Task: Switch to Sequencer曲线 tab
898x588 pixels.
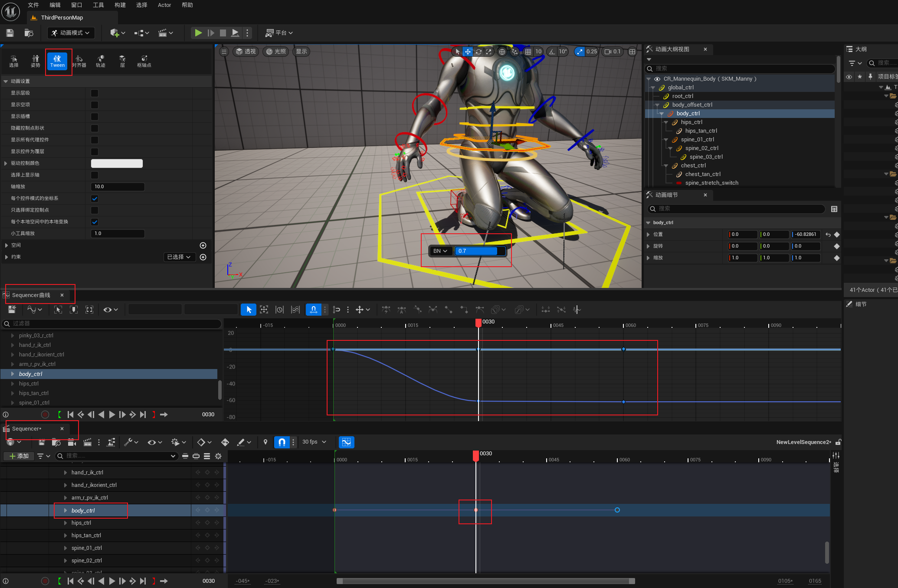Action: tap(31, 295)
